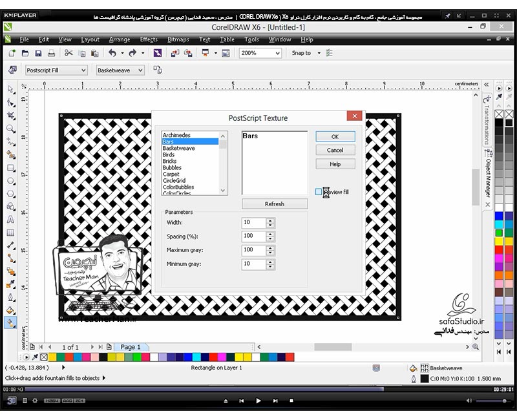Select the Interactive Fill tool

(x=11, y=323)
